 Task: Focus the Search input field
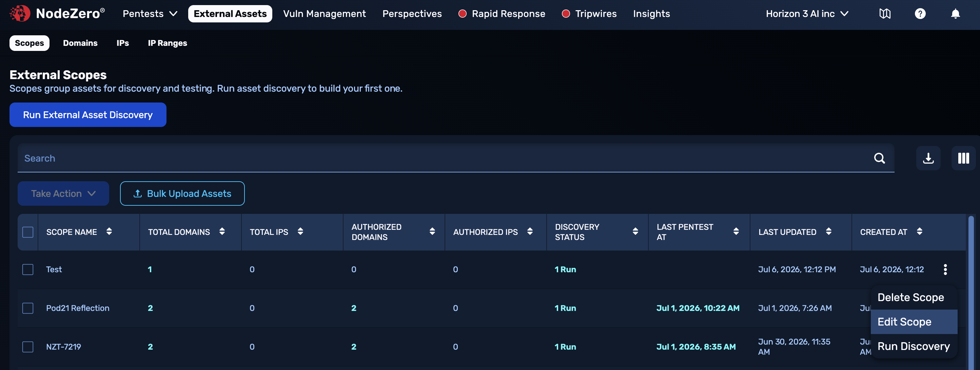pos(456,158)
